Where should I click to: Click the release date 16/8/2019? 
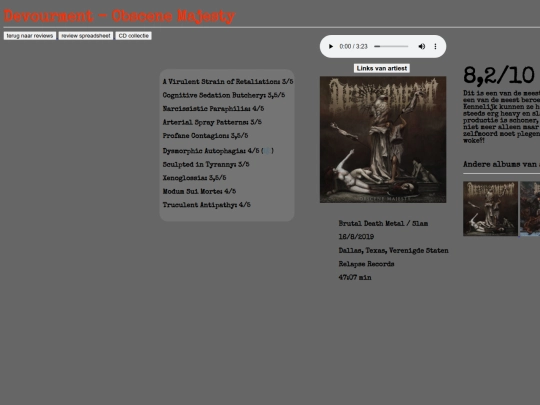pyautogui.click(x=356, y=237)
